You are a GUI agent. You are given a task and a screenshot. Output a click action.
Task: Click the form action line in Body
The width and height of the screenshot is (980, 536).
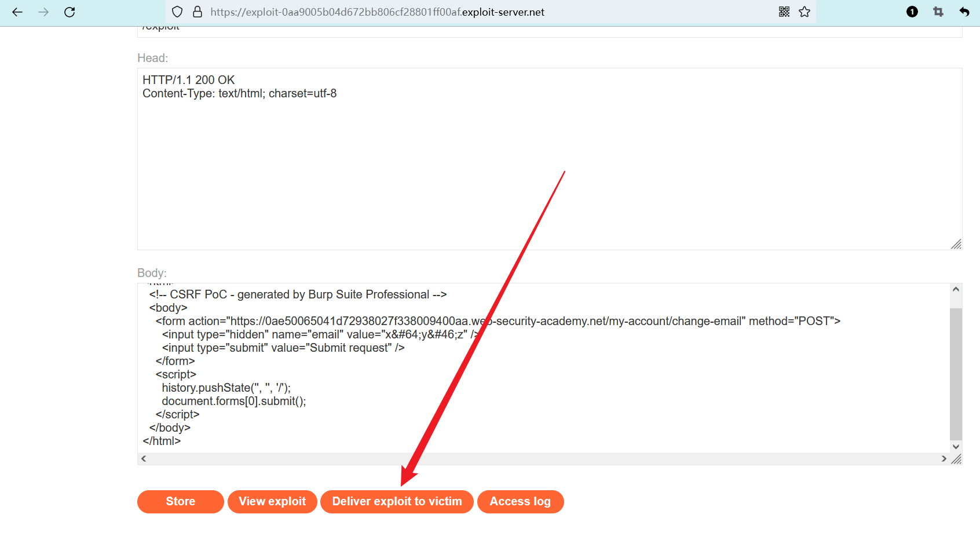pyautogui.click(x=498, y=321)
